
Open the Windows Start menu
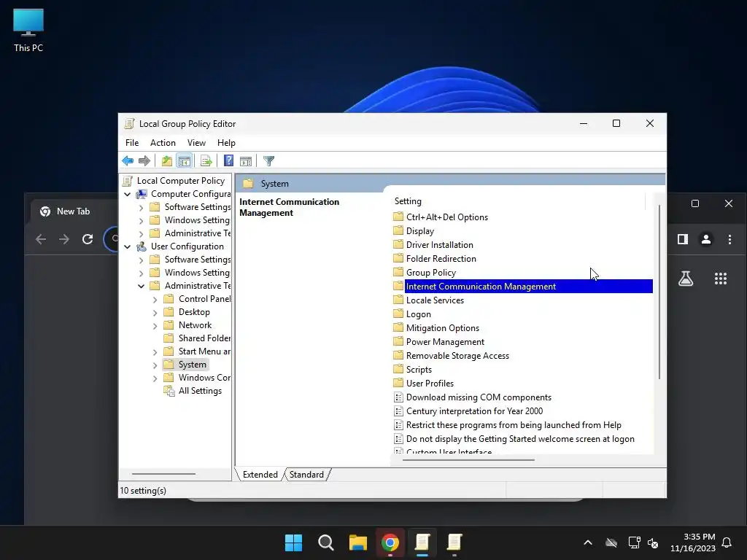click(293, 542)
